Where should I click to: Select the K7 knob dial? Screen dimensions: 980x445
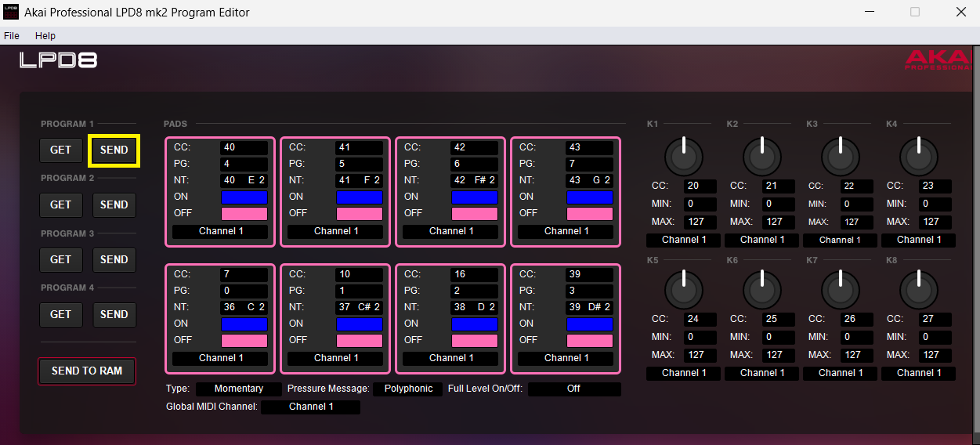(x=841, y=288)
